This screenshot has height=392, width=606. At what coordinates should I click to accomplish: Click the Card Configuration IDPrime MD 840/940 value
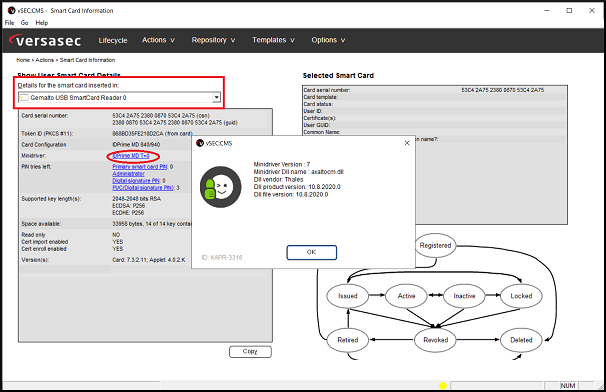(x=136, y=145)
